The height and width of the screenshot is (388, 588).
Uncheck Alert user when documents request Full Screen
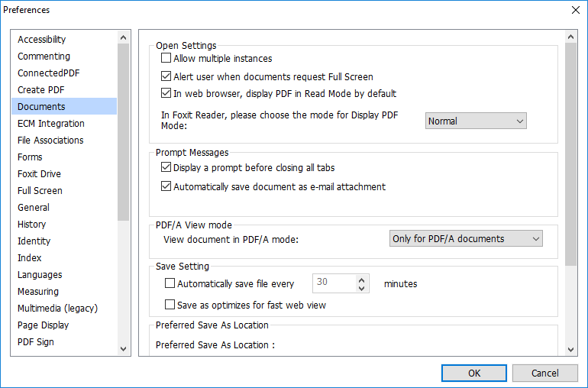166,76
